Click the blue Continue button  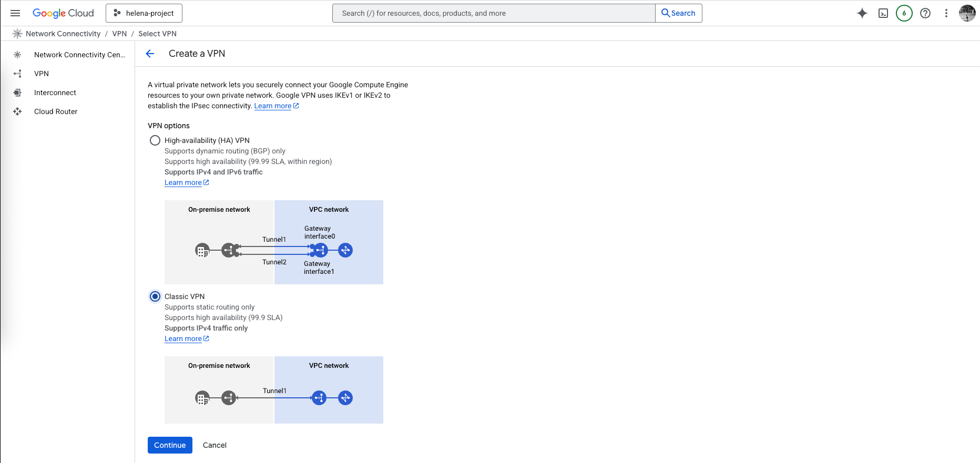(170, 445)
